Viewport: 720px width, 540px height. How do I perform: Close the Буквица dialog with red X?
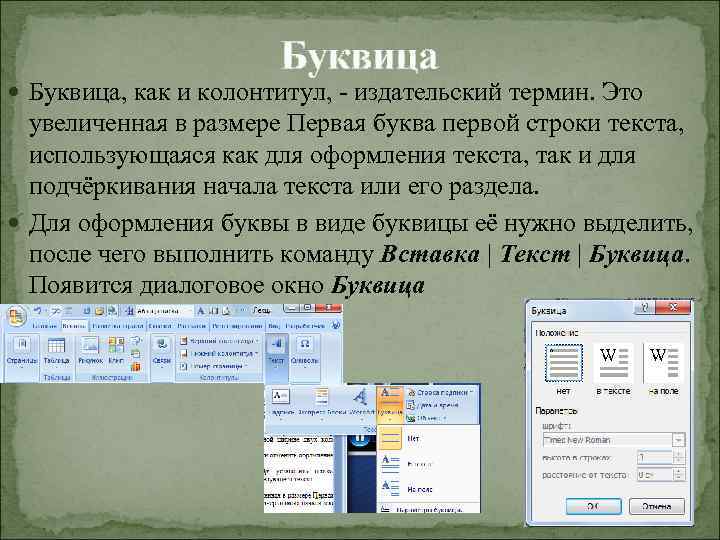point(673,308)
